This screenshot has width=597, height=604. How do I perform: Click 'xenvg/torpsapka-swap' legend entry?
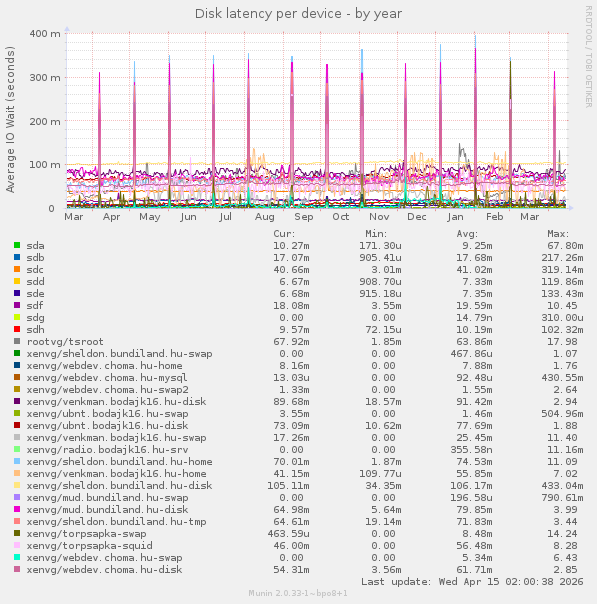(86, 534)
